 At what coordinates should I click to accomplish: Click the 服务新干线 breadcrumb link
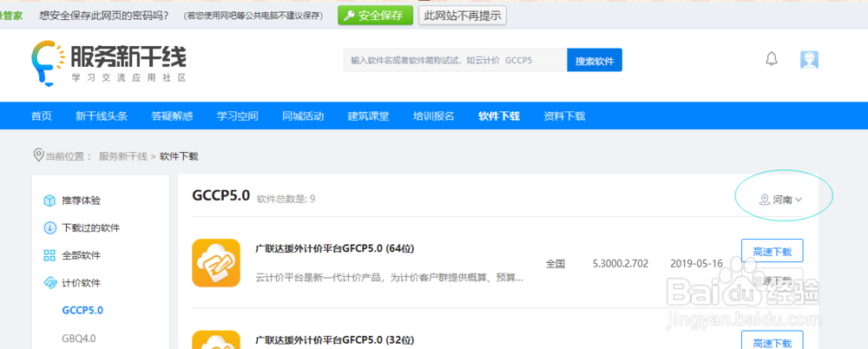[123, 156]
